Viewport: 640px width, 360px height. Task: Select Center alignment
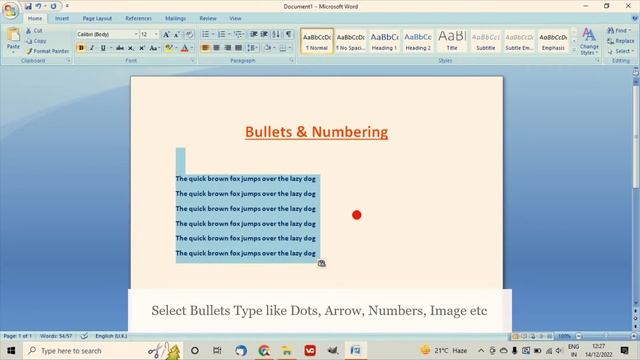click(x=216, y=48)
